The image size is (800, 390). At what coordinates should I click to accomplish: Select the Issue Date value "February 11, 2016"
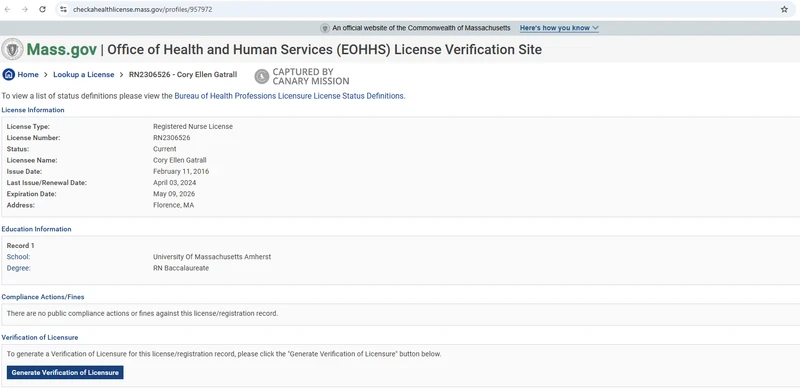[181, 172]
